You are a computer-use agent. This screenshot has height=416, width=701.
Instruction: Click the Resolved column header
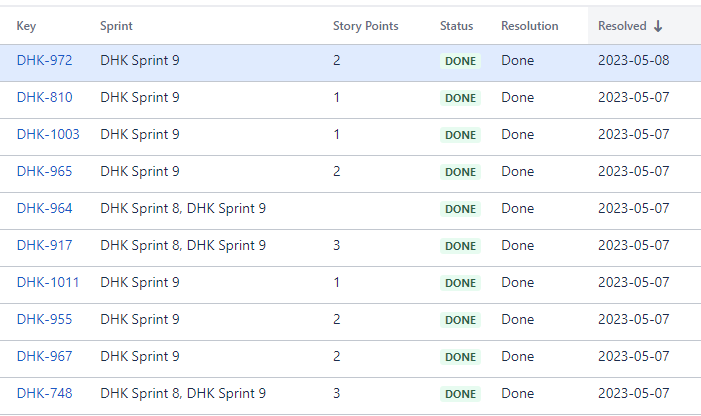[x=622, y=26]
